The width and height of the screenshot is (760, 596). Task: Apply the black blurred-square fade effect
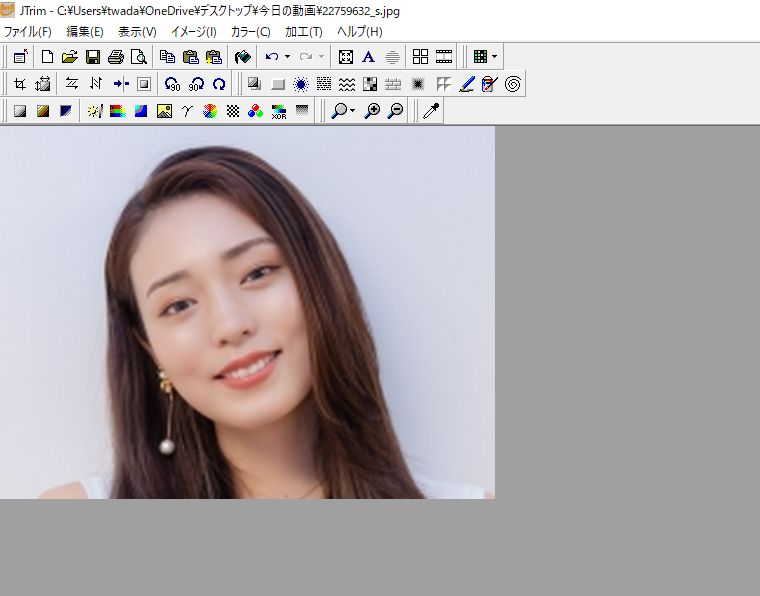pos(417,84)
